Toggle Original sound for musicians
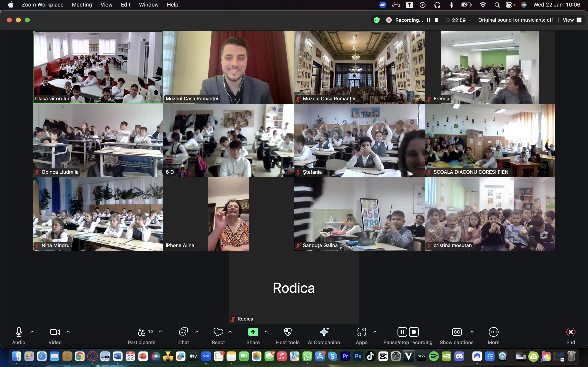588x367 pixels. tap(516, 20)
